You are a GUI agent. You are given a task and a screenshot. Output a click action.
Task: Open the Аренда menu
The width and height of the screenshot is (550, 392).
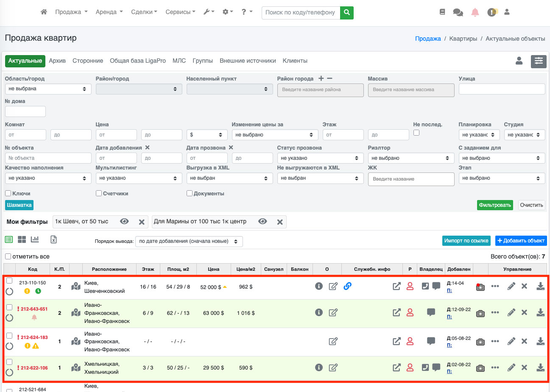tap(109, 12)
